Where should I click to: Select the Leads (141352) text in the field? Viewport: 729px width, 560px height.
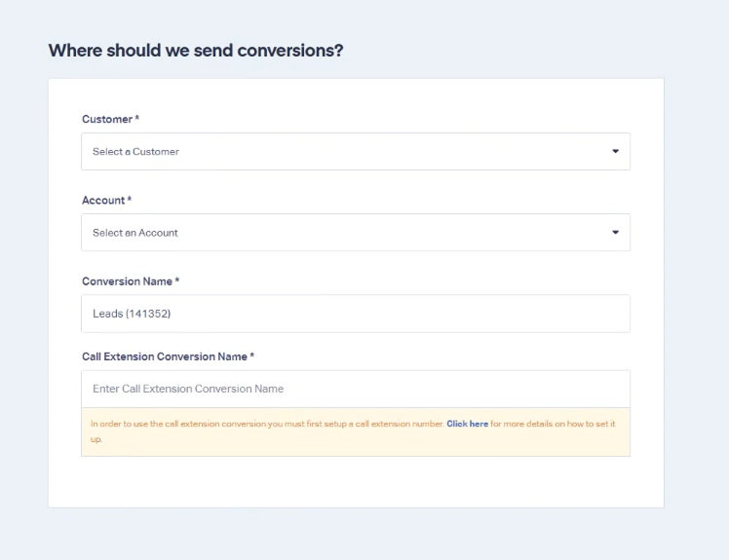pos(132,314)
